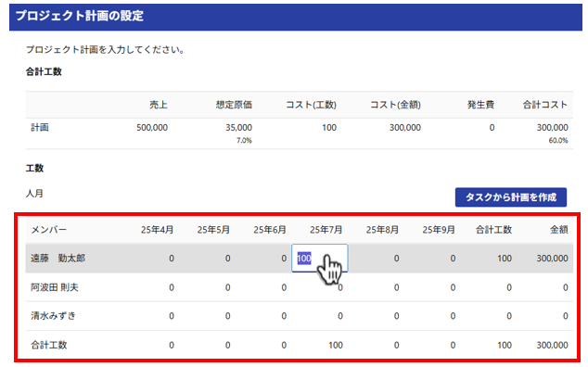Click 金額 300,000 in bottom 合計工数 row
The image size is (588, 367).
click(x=552, y=346)
